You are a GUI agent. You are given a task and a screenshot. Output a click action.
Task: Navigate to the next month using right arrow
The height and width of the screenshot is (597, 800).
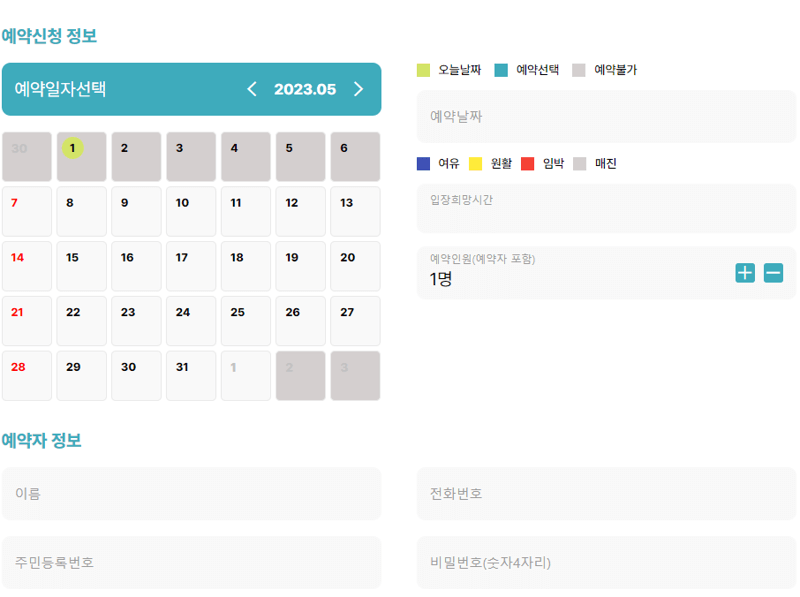tap(358, 89)
